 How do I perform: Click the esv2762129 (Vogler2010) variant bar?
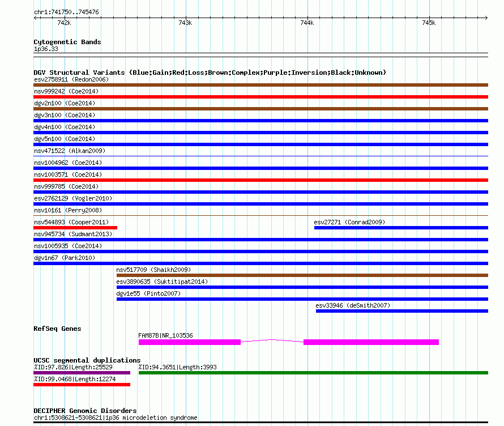pos(260,204)
